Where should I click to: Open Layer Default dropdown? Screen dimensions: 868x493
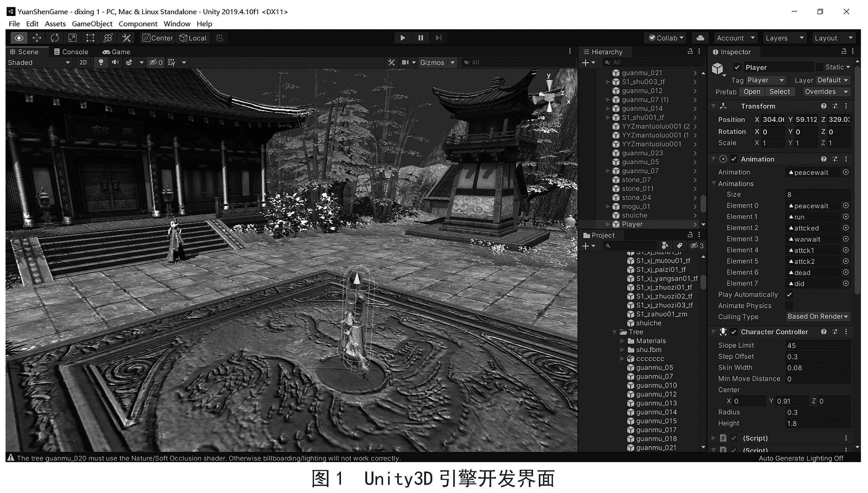tap(833, 80)
